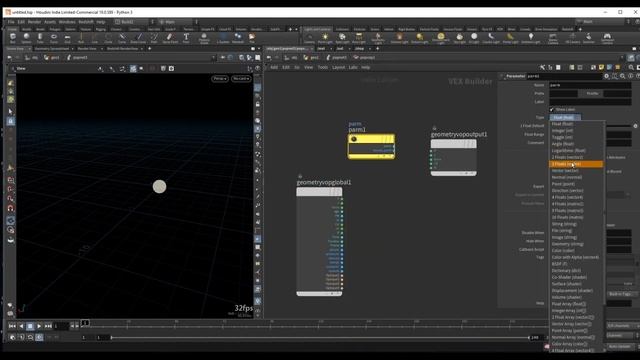640x360 pixels.
Task: Click the Switcher shelf tool
Action: pyautogui.click(x=589, y=38)
